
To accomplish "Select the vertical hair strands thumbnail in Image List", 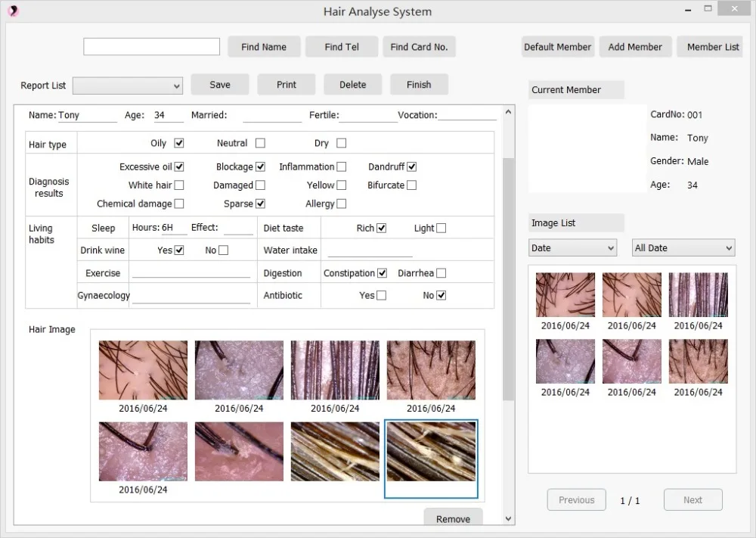I will (698, 295).
